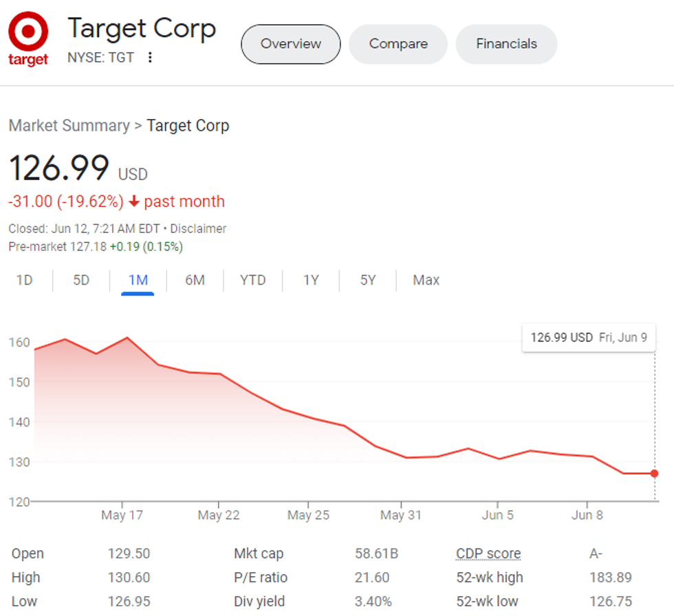Image resolution: width=674 pixels, height=616 pixels.
Task: Show the 1Y chart range
Action: [311, 280]
